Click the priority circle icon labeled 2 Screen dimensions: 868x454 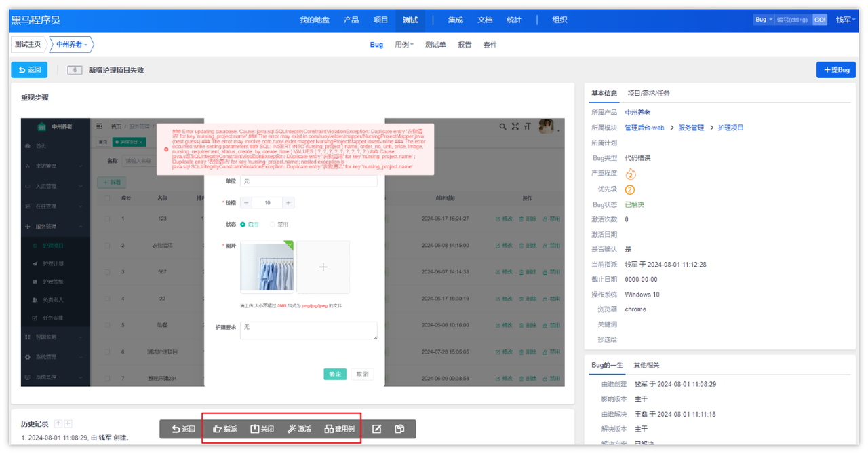(x=630, y=189)
